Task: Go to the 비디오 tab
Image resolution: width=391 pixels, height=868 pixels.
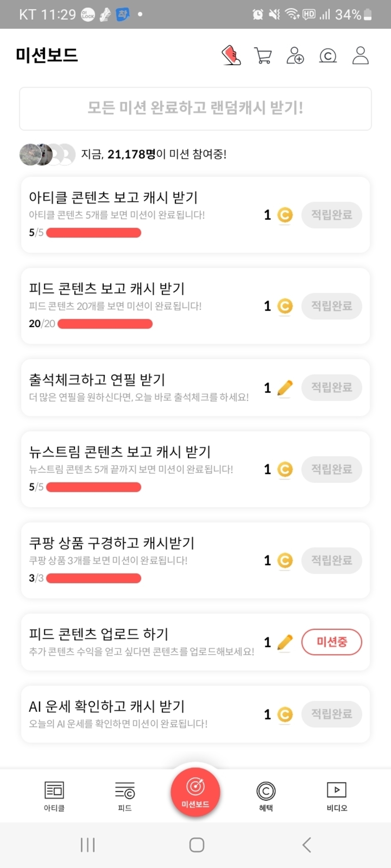Action: [337, 796]
